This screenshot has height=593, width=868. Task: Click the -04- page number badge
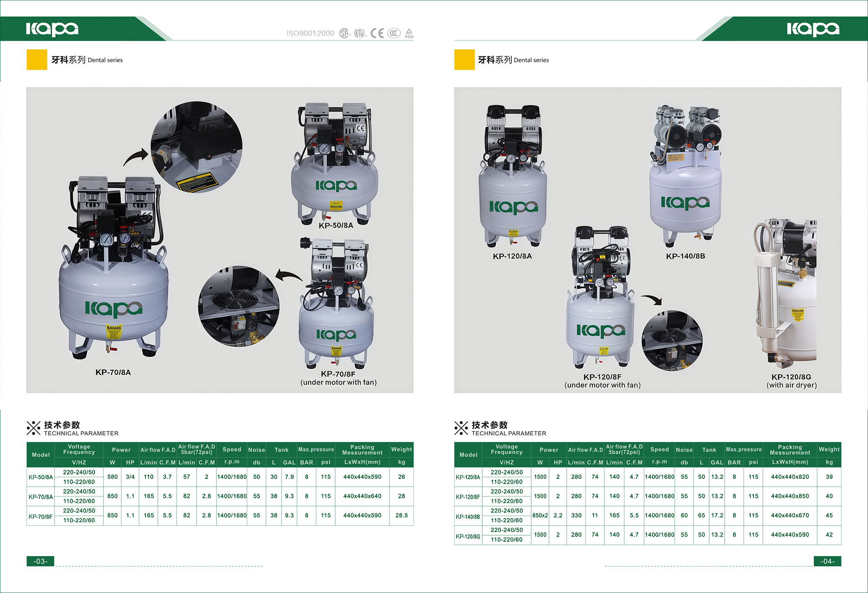point(827,561)
